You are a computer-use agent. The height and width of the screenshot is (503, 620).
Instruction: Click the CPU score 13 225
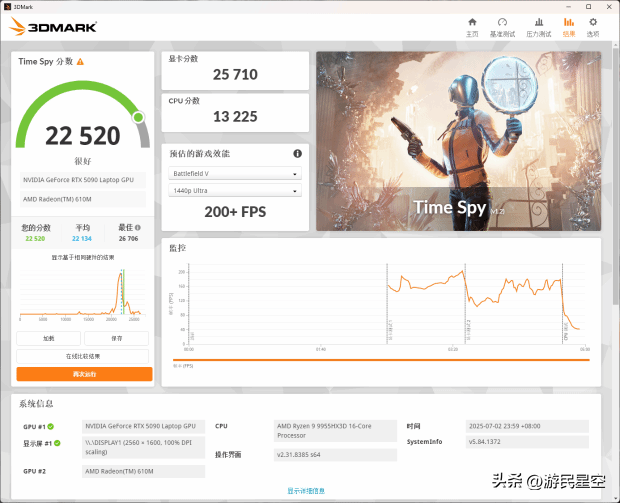[x=235, y=117]
